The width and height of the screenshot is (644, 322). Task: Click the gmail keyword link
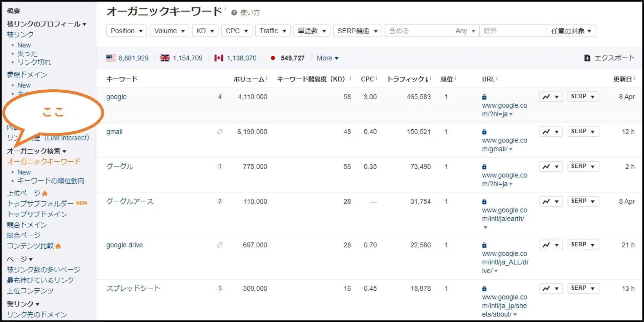pos(114,132)
